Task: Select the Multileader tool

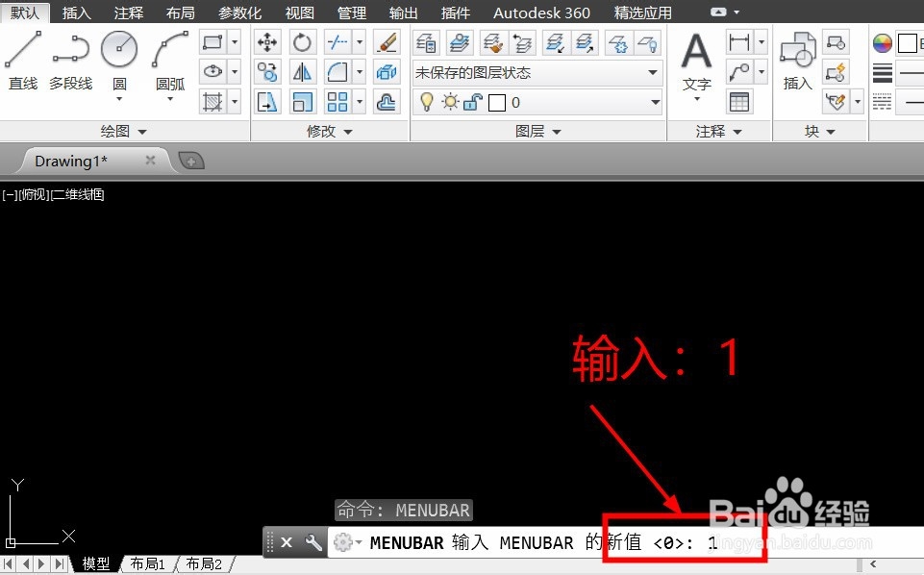Action: point(739,72)
